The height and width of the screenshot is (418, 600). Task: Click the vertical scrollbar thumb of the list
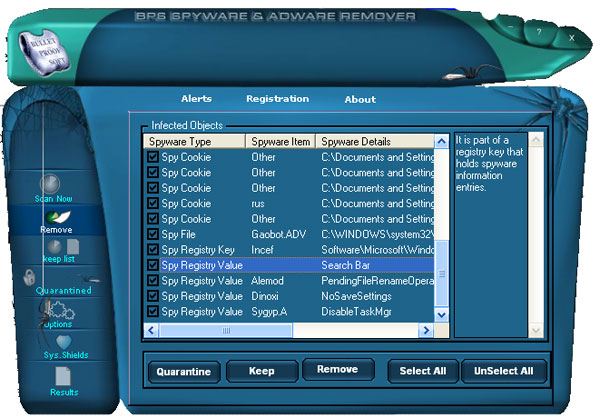coord(442,274)
